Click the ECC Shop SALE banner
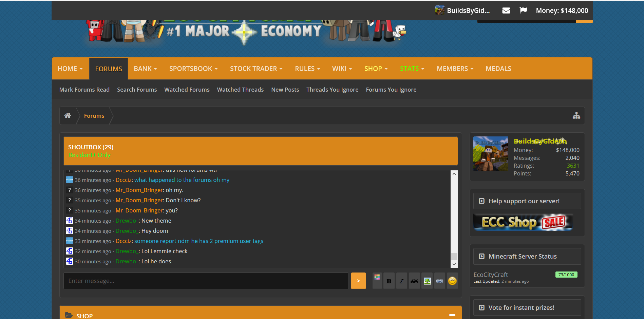This screenshot has width=644, height=319. coord(523,222)
